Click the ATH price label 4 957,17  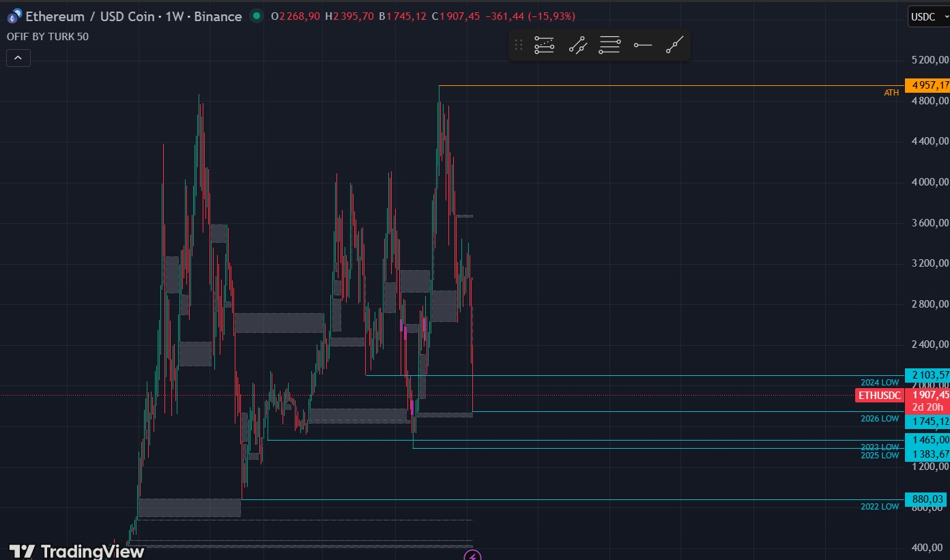pos(927,85)
